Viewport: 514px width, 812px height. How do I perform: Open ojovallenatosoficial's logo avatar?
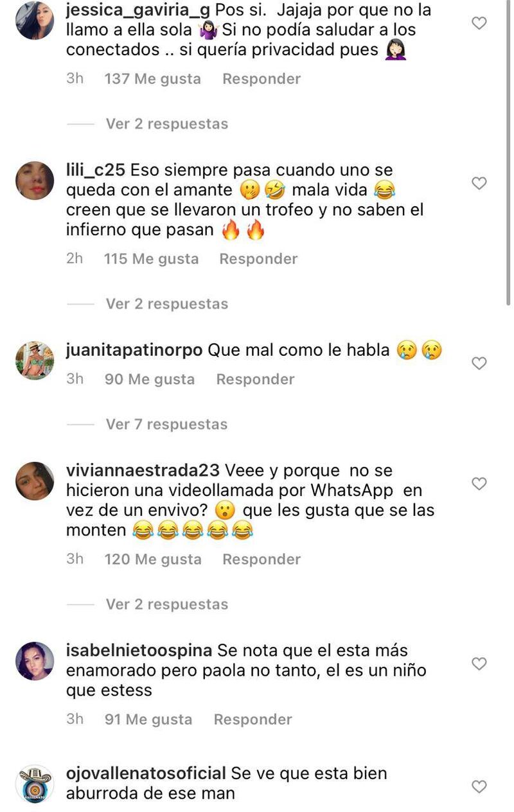click(35, 784)
